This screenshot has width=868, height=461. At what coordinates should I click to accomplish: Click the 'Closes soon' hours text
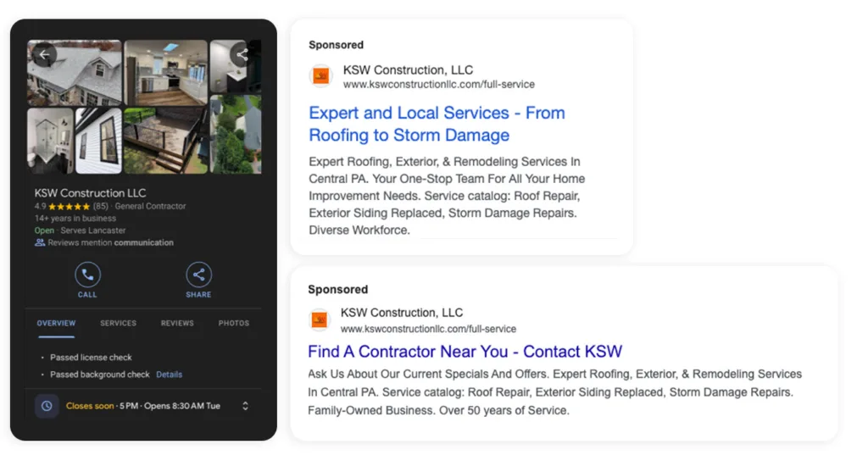(90, 406)
